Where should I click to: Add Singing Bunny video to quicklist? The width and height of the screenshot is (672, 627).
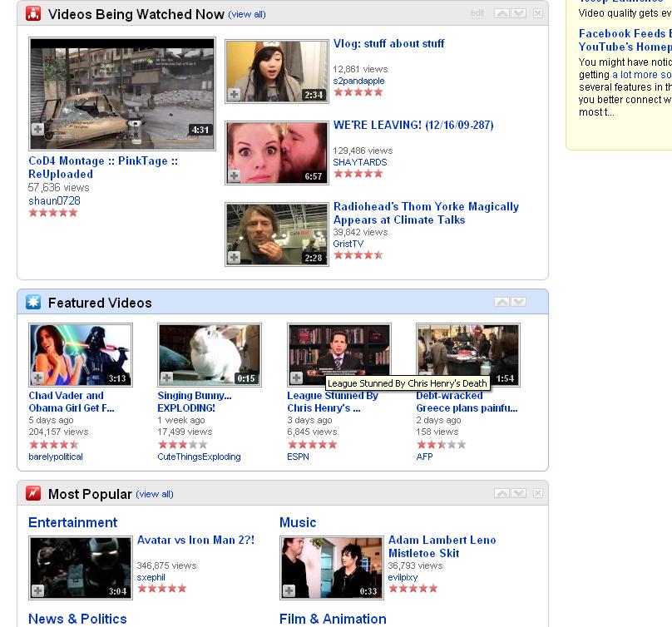click(x=167, y=378)
